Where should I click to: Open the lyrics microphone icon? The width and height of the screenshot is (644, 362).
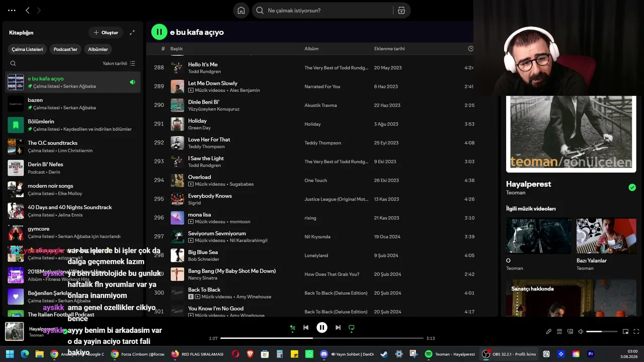click(x=549, y=332)
